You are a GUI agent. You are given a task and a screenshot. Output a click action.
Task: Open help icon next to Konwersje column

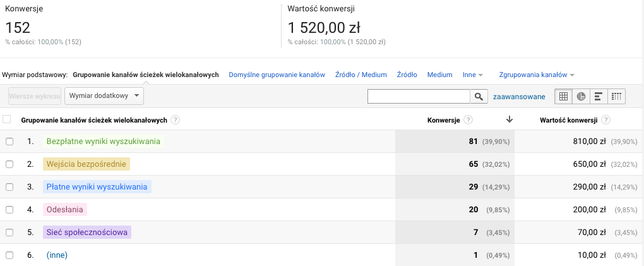tap(468, 120)
